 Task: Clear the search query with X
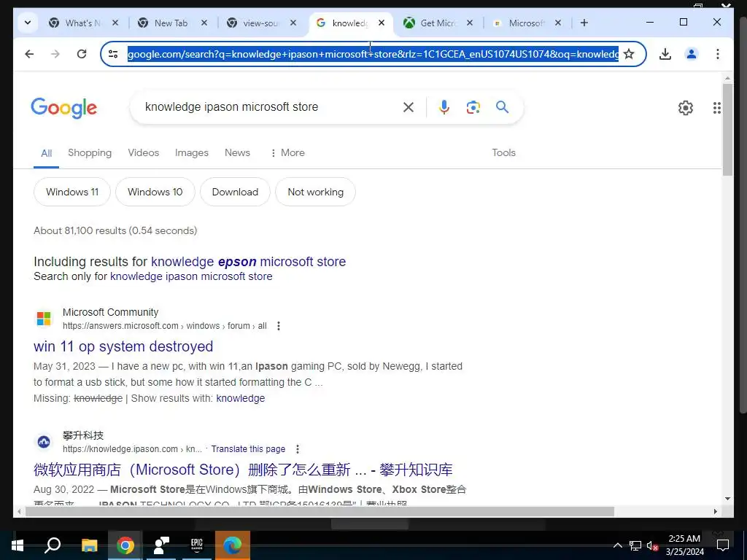click(x=409, y=107)
